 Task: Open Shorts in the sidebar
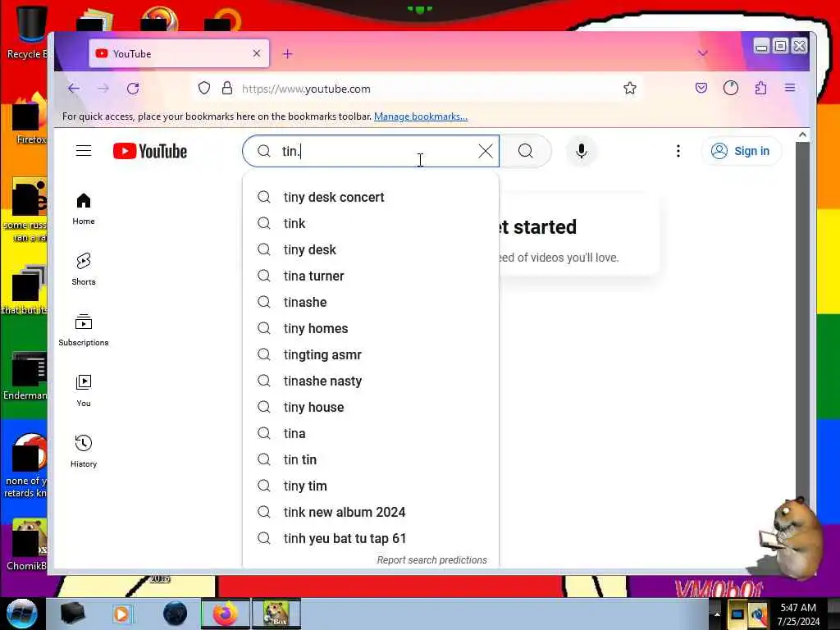[x=84, y=269]
